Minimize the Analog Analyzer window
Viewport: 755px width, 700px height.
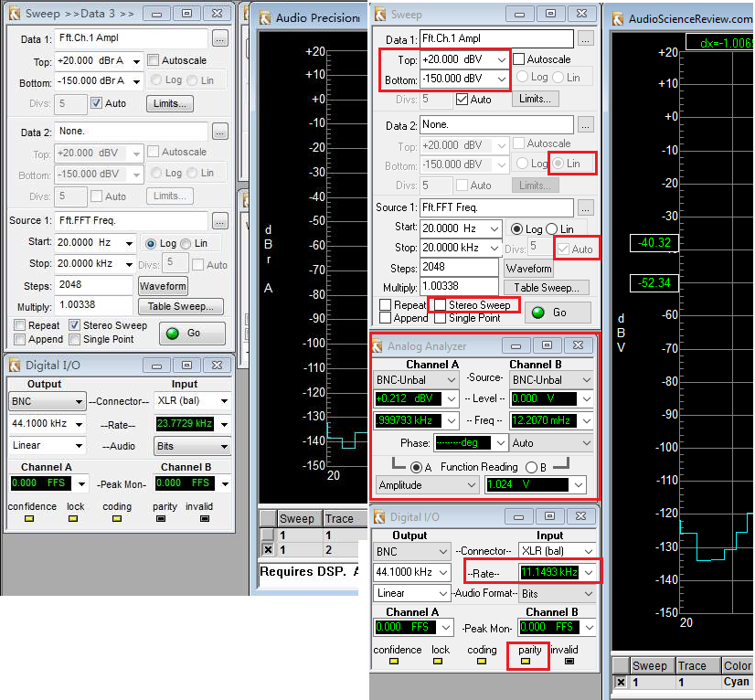pos(516,345)
